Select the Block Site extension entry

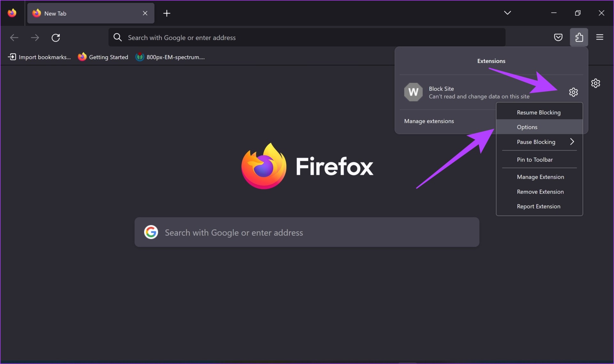pyautogui.click(x=483, y=92)
